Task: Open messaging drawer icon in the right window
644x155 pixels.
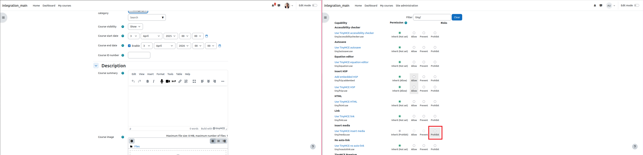Action: point(601,5)
